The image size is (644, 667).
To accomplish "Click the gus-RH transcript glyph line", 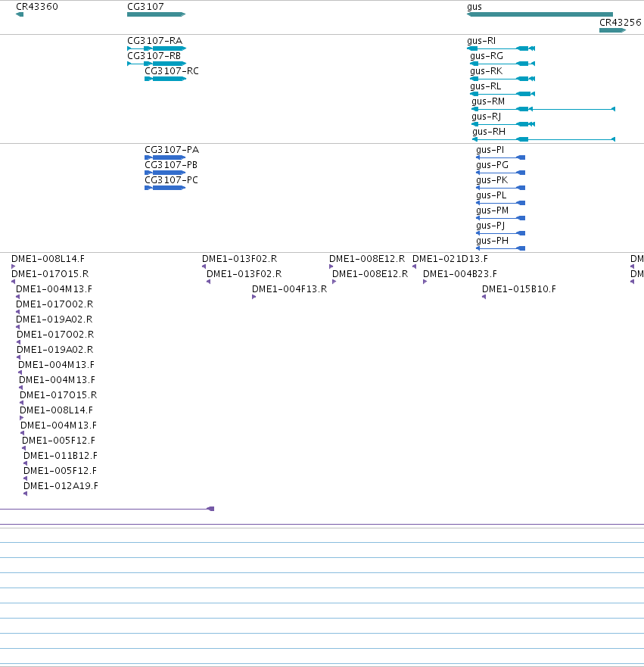I will 543,139.
